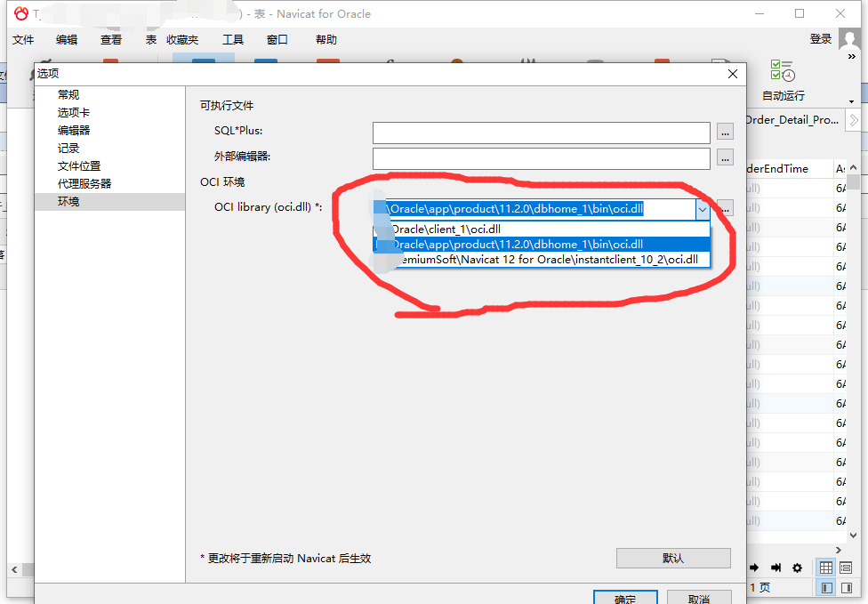868x604 pixels.
Task: Open the 收藏夹 menu
Action: pyautogui.click(x=182, y=40)
